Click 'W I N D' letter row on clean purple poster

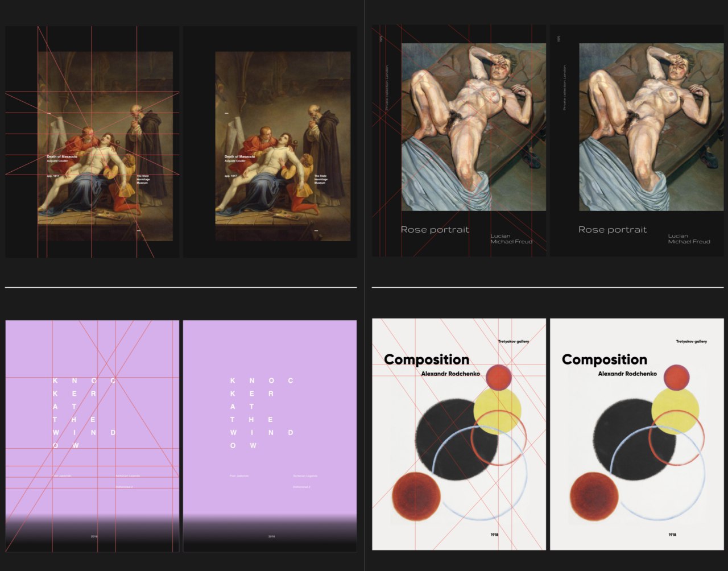tap(262, 433)
